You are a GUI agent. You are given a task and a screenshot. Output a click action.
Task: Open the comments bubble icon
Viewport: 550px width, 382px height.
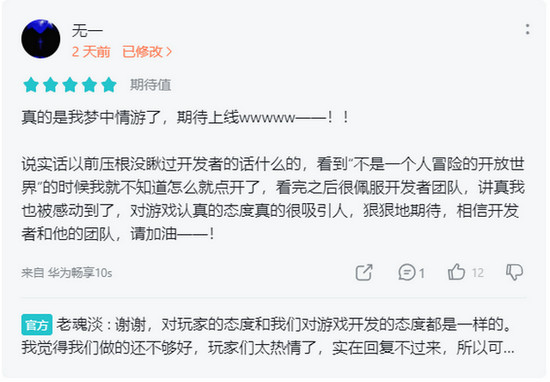407,272
